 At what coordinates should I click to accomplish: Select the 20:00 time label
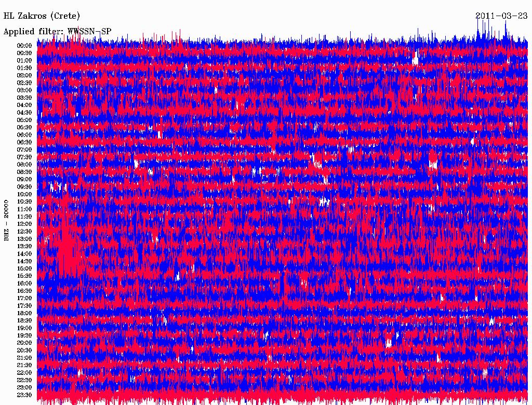(x=24, y=343)
